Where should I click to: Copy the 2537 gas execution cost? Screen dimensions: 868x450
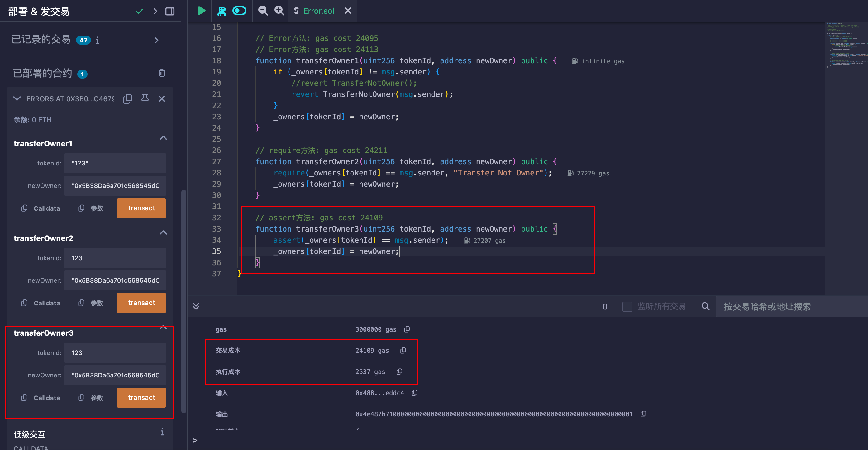(399, 371)
